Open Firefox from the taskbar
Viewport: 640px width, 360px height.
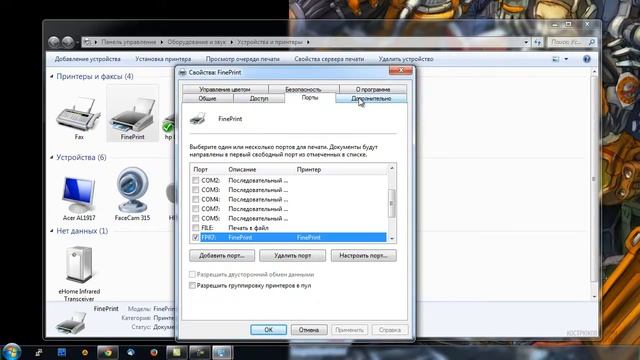(154, 353)
